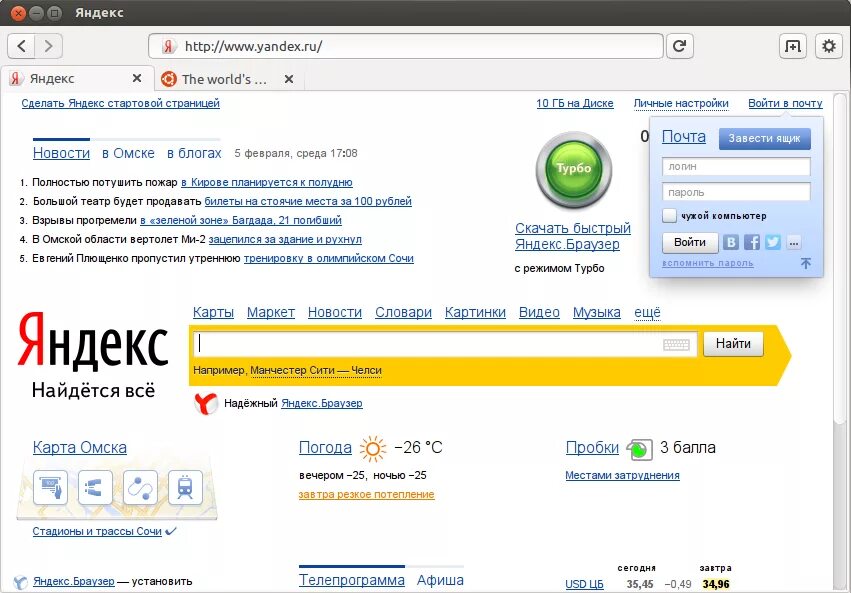The width and height of the screenshot is (851, 593).
Task: Open the Почта link
Action: (684, 137)
